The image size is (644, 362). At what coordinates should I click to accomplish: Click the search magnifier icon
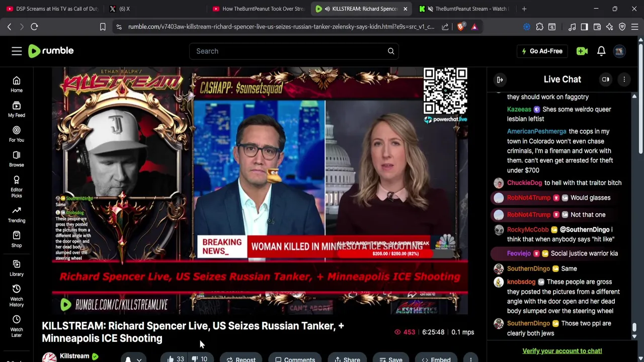[391, 51]
